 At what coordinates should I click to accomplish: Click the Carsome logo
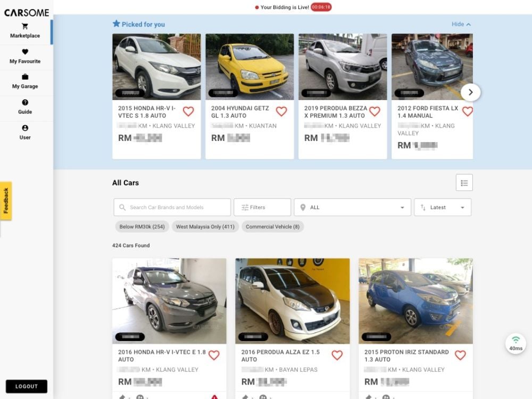(27, 12)
